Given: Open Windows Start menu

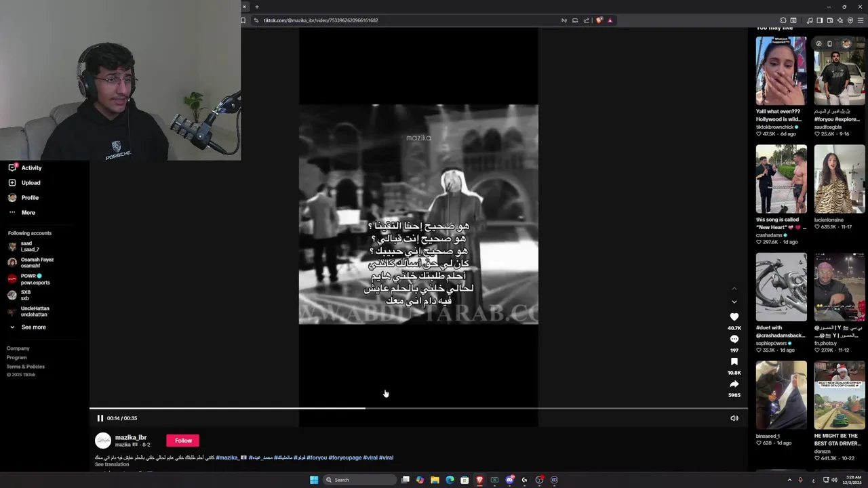Looking at the screenshot, I should 314,480.
